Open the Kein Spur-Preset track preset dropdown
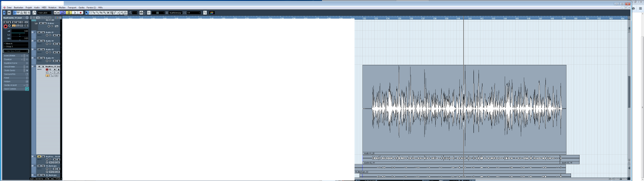Screen dimensions: 644x181 16,51
